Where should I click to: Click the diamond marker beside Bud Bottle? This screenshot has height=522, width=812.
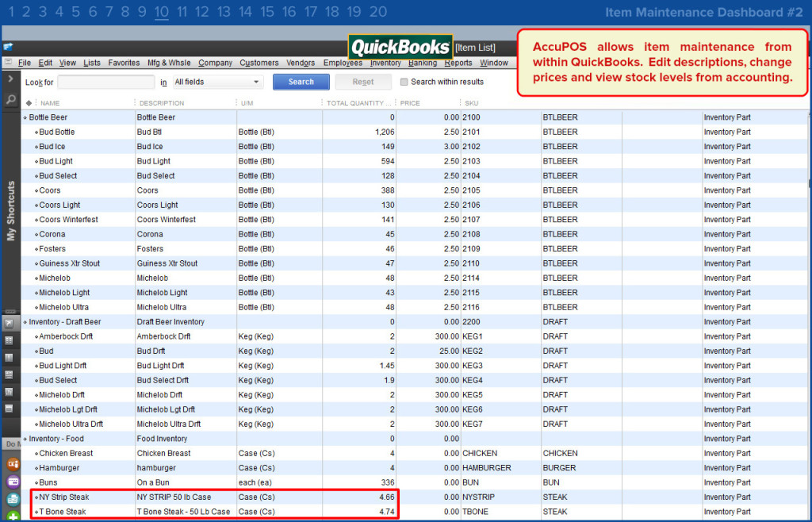click(36, 132)
